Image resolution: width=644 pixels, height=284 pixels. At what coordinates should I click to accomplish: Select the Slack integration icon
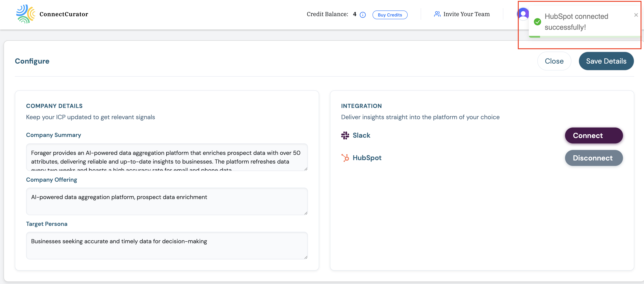(346, 135)
